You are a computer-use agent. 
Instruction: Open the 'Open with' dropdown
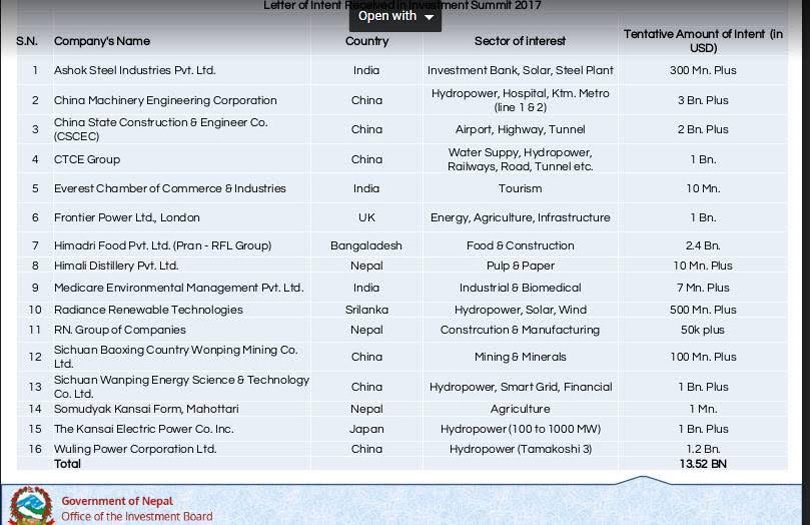[x=395, y=16]
